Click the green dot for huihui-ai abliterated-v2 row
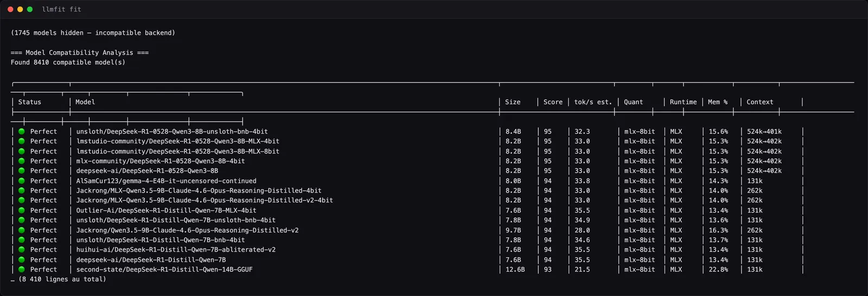This screenshot has width=868, height=296. coord(22,249)
